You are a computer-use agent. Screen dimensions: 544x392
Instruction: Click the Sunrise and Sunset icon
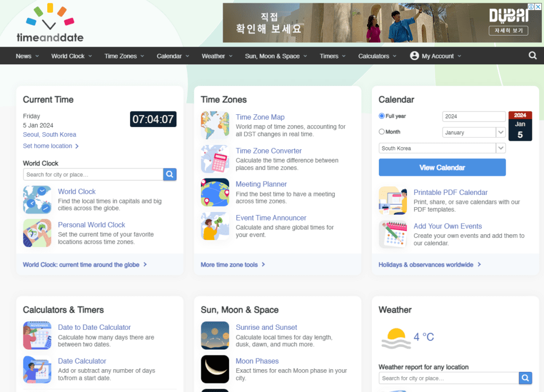tap(215, 336)
